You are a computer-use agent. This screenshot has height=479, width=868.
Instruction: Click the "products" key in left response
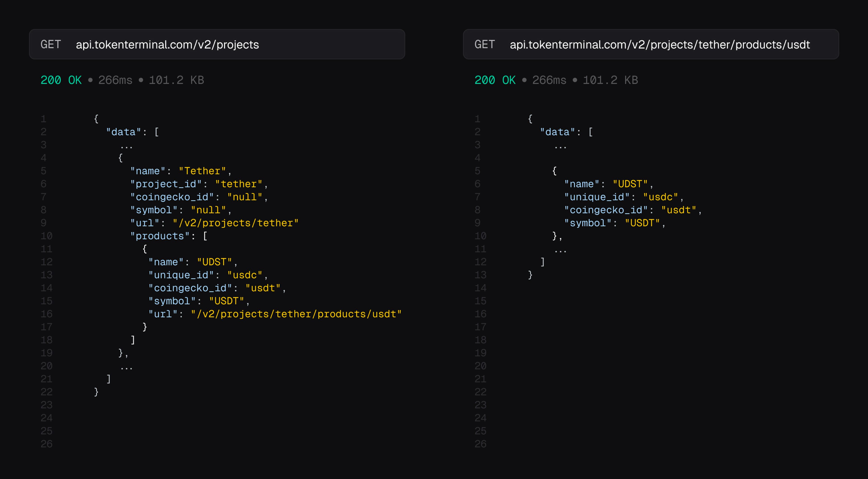[160, 236]
